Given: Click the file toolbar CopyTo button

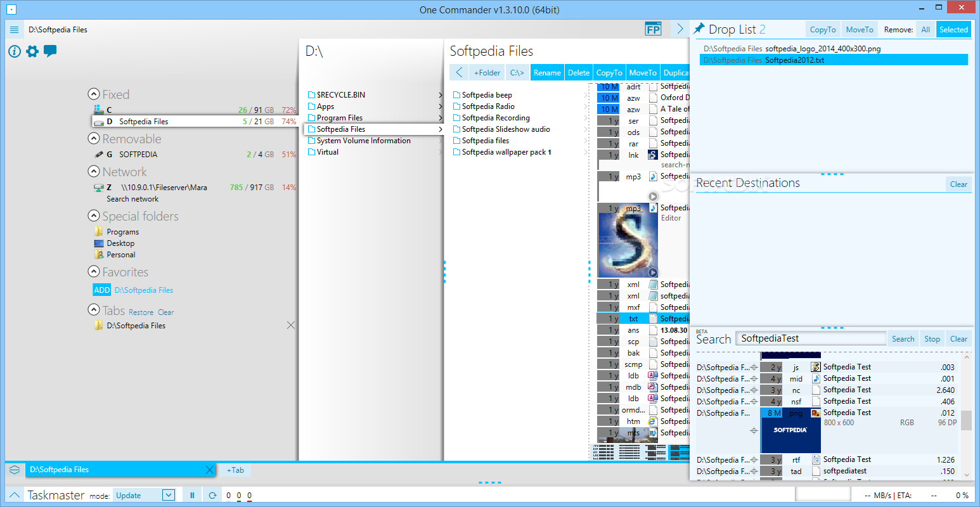Looking at the screenshot, I should tap(609, 72).
